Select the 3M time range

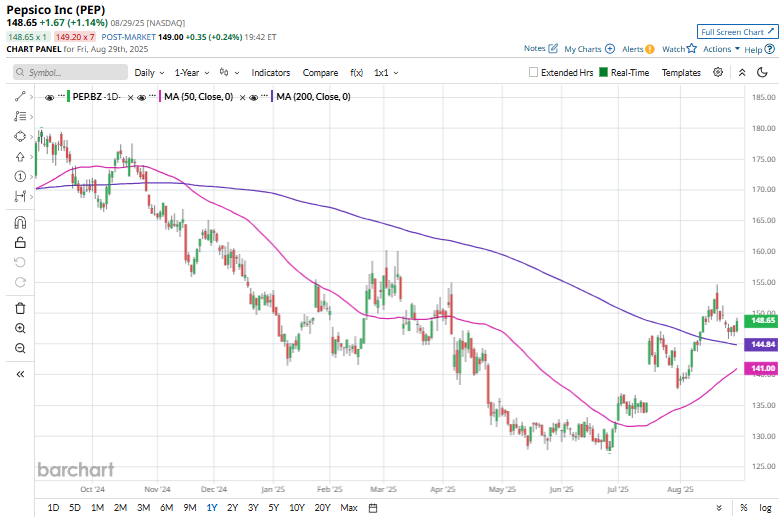[x=143, y=508]
